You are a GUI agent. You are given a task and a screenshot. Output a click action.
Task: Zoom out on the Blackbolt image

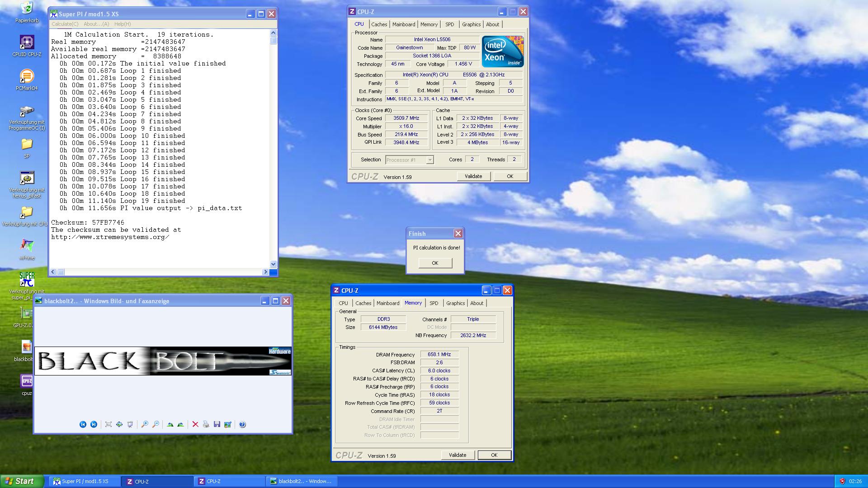156,424
